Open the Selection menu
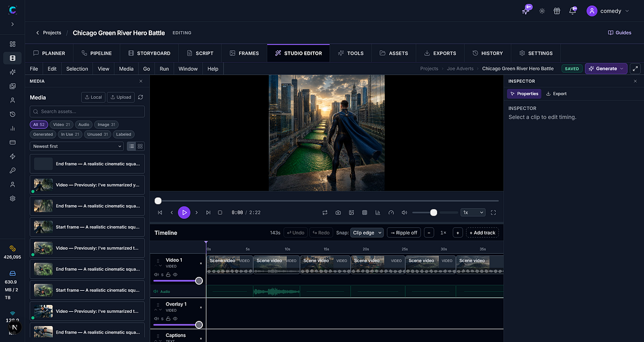 (77, 68)
